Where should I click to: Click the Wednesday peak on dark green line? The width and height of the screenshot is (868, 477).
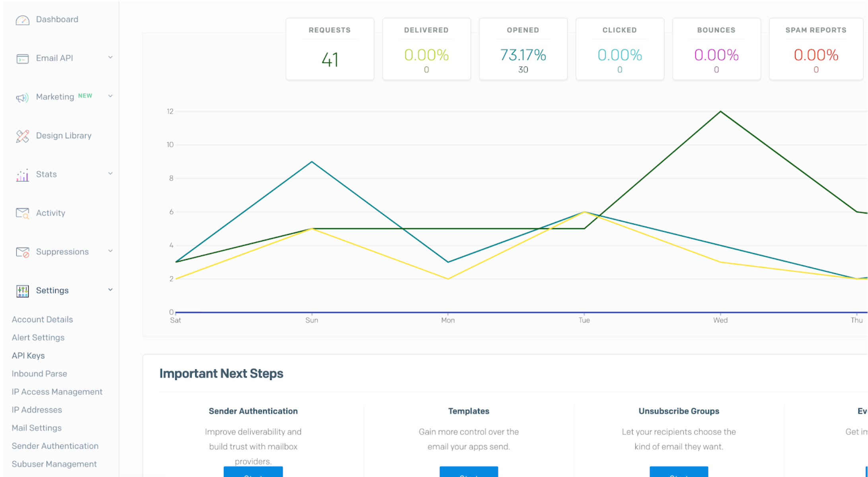(x=720, y=112)
